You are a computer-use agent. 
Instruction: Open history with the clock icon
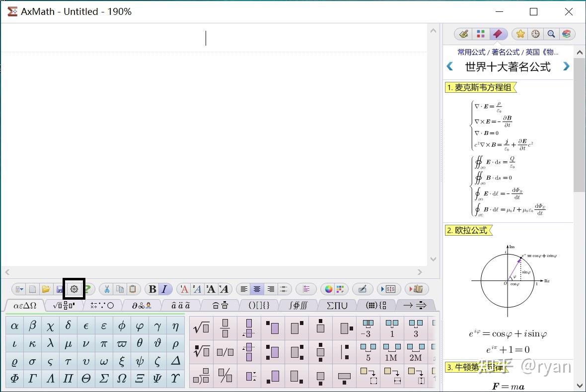point(535,33)
